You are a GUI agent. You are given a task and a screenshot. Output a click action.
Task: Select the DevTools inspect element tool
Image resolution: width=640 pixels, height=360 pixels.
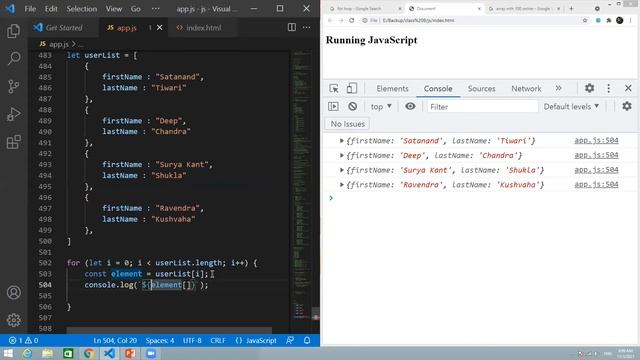point(334,88)
